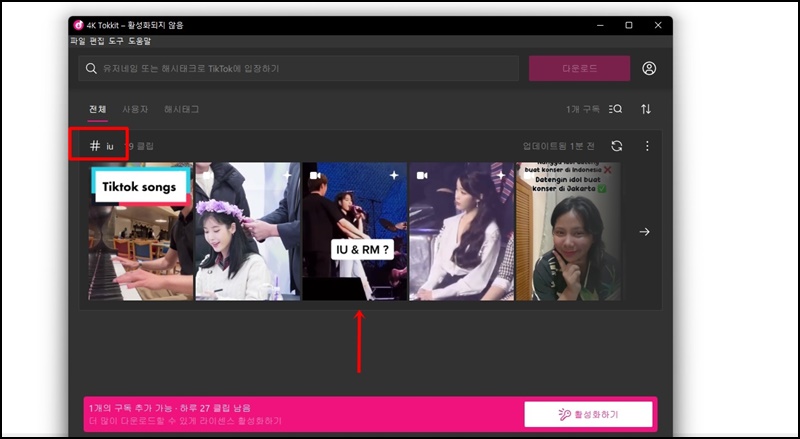Maximize the 4K Tokkit window
The height and width of the screenshot is (439, 800).
pos(629,25)
